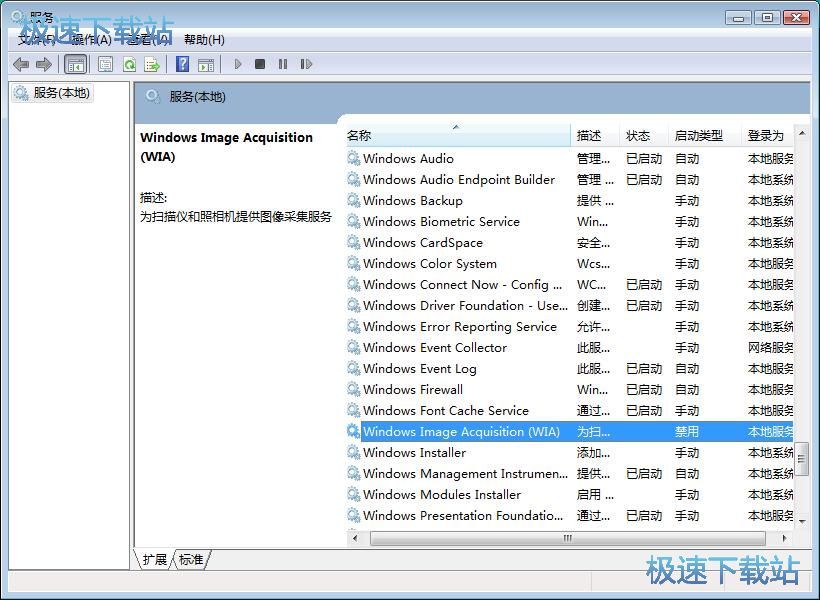The width and height of the screenshot is (820, 600).
Task: Sort by the 描述 column header
Action: [595, 135]
